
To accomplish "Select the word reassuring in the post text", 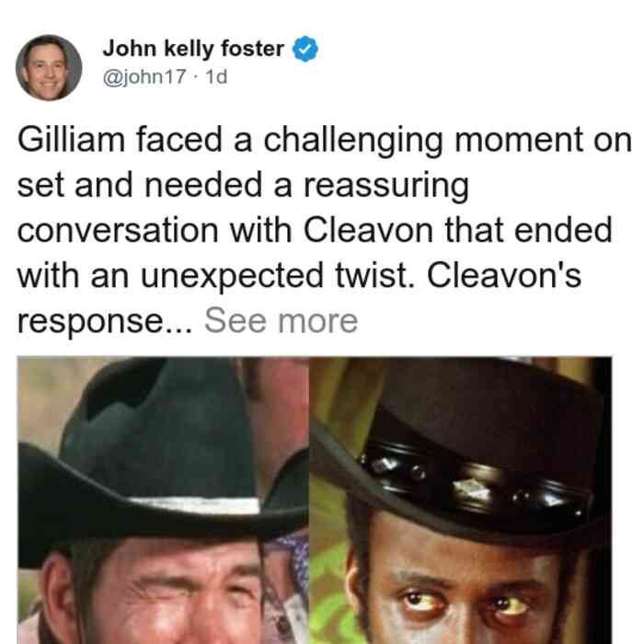I will pos(386,187).
